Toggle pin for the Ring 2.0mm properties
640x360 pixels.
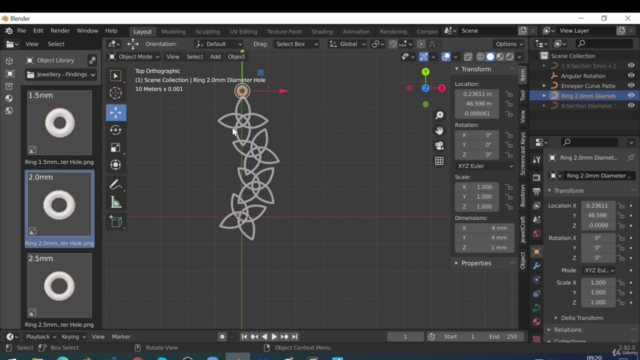pos(631,158)
